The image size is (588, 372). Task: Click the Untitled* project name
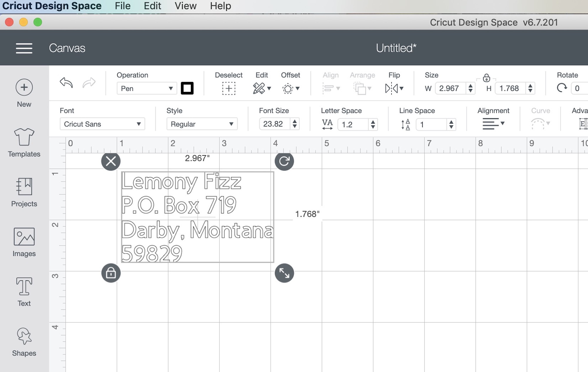[396, 48]
